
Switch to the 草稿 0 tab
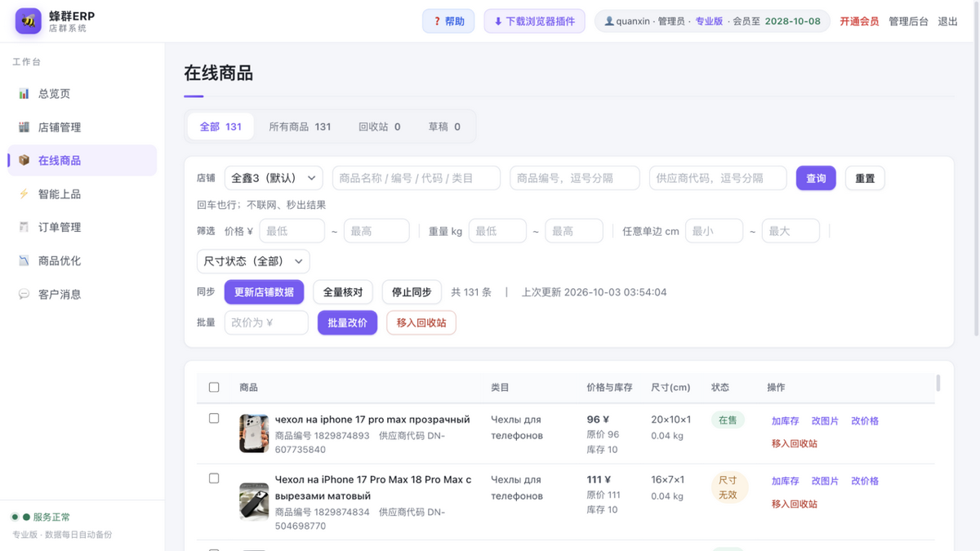click(444, 127)
